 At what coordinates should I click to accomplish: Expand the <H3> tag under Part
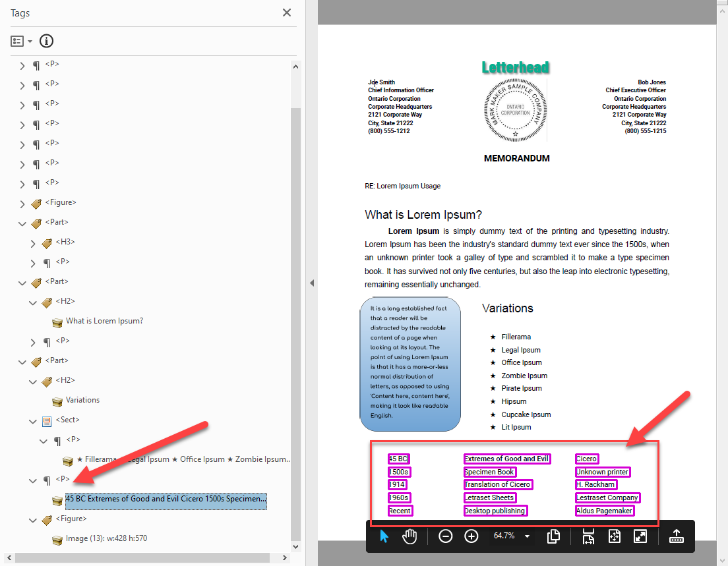point(32,242)
